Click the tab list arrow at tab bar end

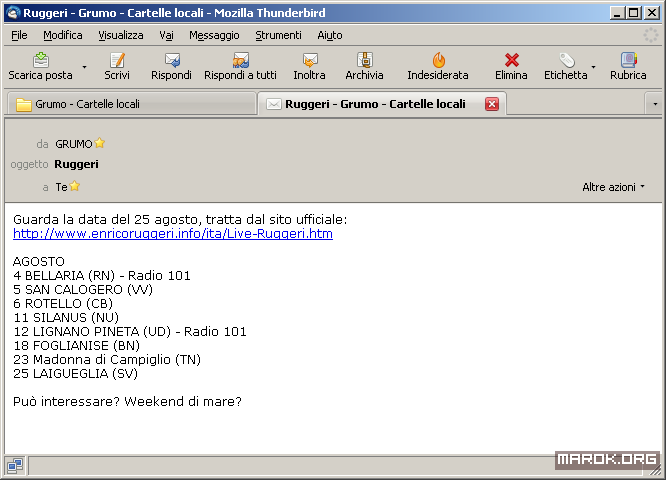click(x=654, y=104)
